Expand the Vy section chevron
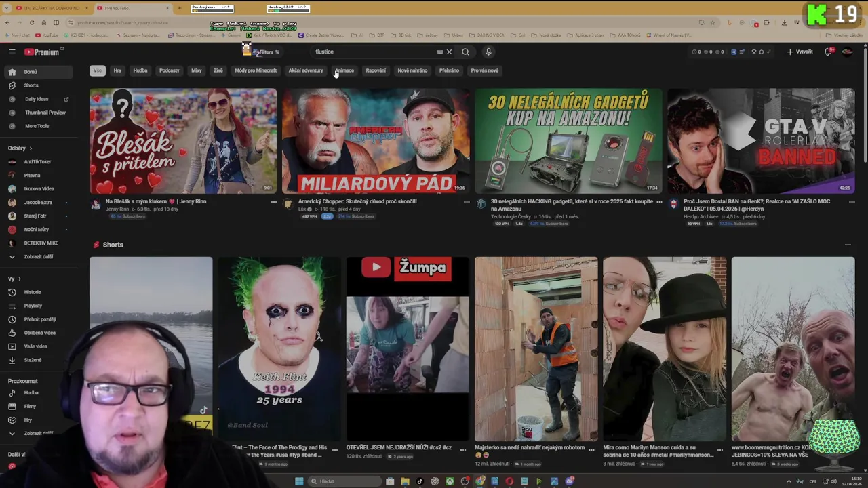Screen dimensions: 868x488 (19, 279)
